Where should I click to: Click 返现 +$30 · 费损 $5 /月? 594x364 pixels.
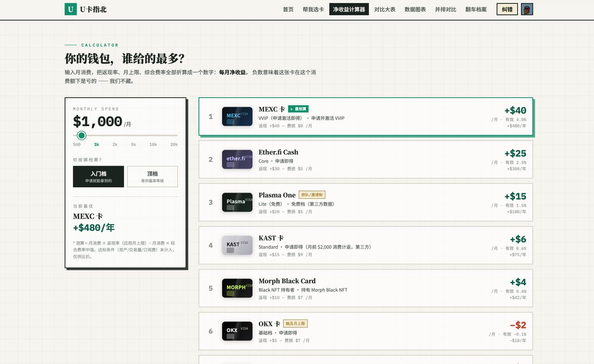point(286,169)
